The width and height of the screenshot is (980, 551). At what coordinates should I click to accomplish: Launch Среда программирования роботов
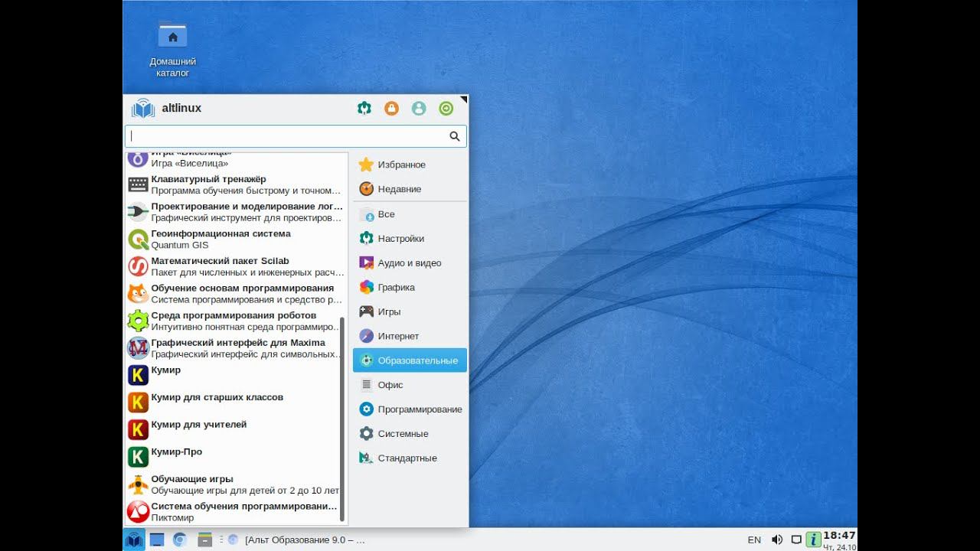235,321
